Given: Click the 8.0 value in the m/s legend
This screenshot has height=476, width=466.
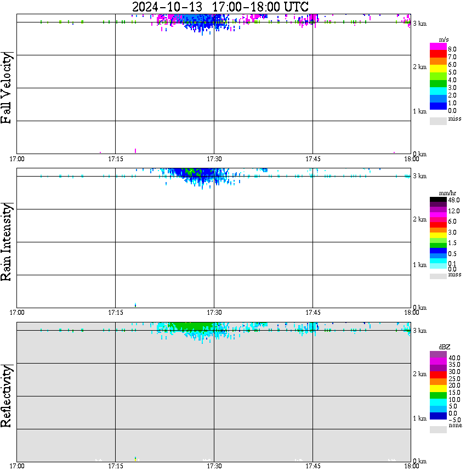Looking at the screenshot, I should [x=452, y=49].
